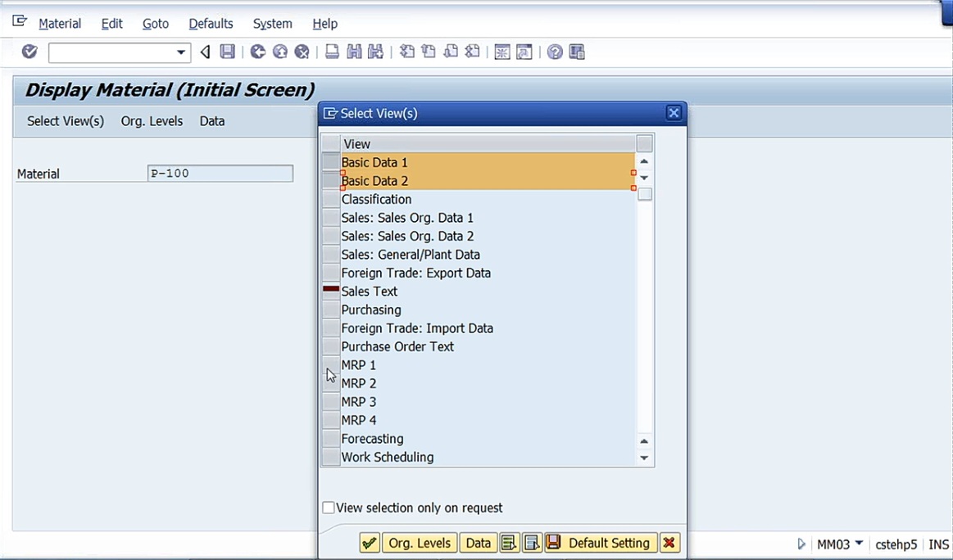Click Org. Levels in the application toolbar
The width and height of the screenshot is (953, 560).
(x=152, y=121)
